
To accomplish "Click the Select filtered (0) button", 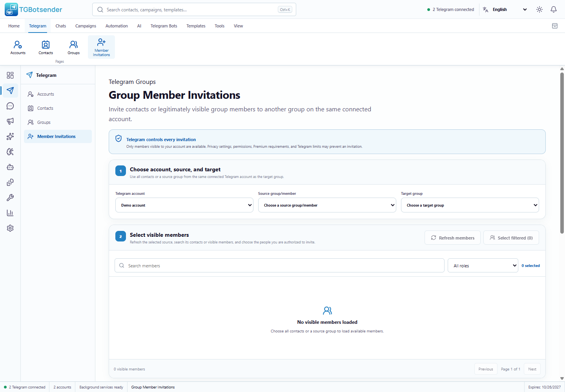I will (x=511, y=238).
